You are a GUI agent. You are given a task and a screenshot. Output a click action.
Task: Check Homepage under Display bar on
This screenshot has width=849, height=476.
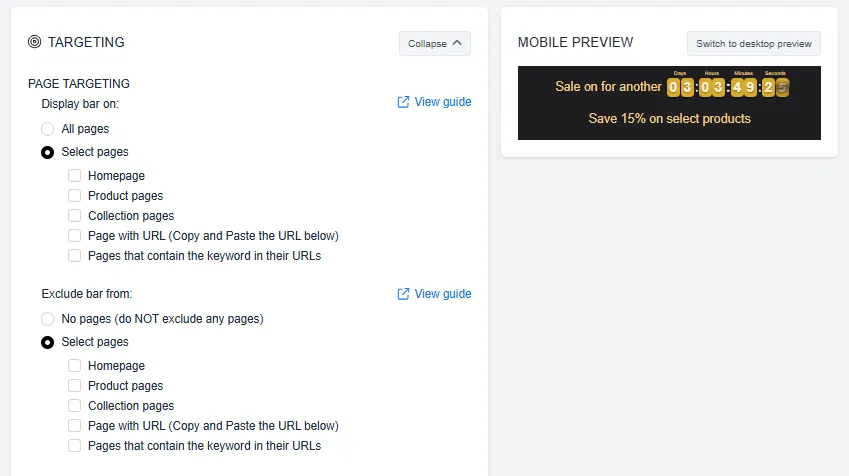[x=74, y=175]
